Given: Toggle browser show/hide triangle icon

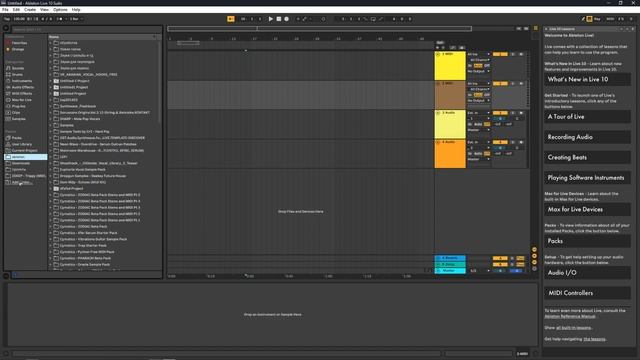Looking at the screenshot, I should (6, 29).
